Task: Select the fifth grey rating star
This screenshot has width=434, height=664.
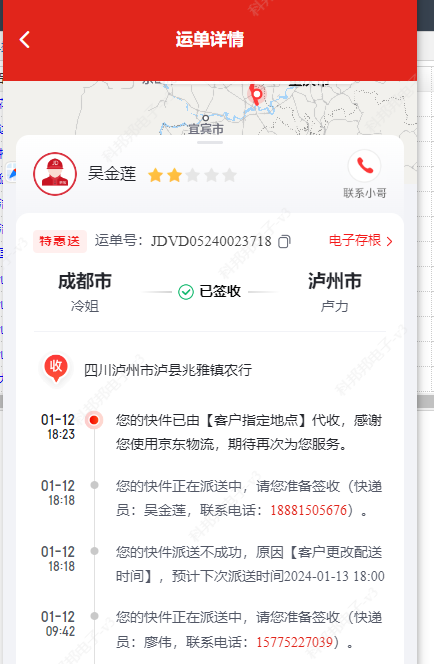Action: 229,175
